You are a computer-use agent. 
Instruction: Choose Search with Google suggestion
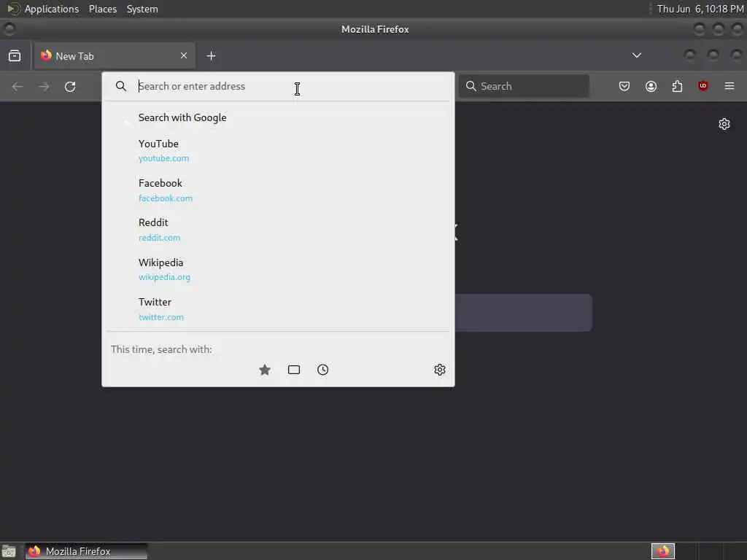click(278, 117)
